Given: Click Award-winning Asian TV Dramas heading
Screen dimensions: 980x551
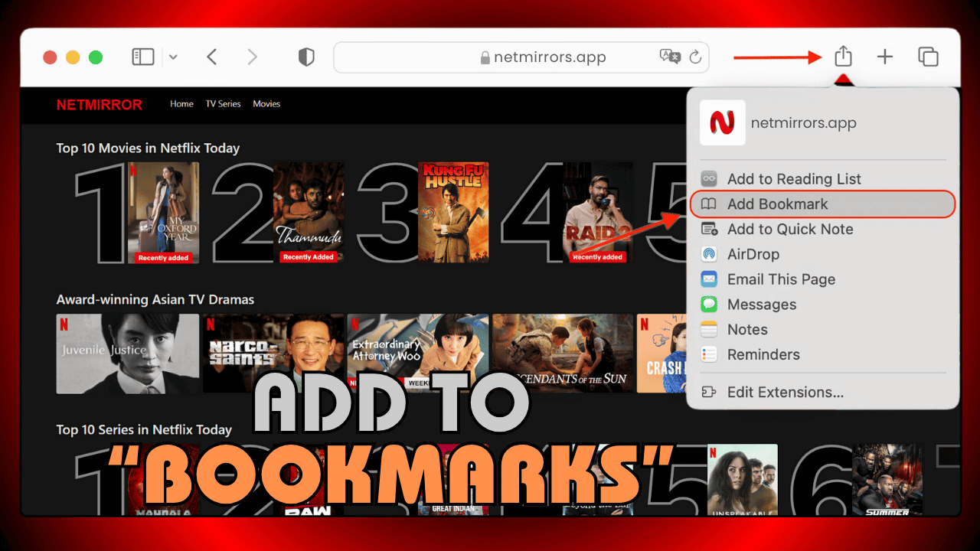Looking at the screenshot, I should coord(155,300).
